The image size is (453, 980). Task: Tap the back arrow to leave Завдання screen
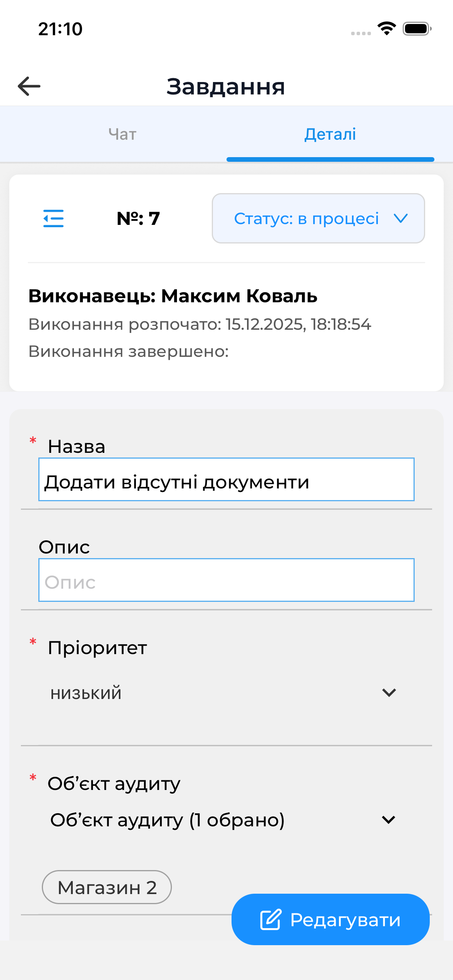[29, 86]
